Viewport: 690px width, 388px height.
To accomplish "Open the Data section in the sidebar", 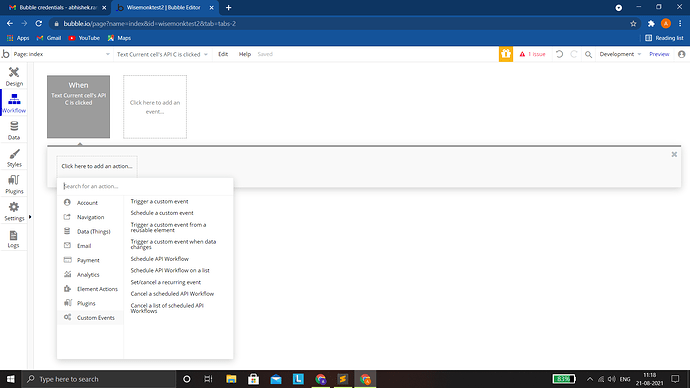I will (14, 130).
